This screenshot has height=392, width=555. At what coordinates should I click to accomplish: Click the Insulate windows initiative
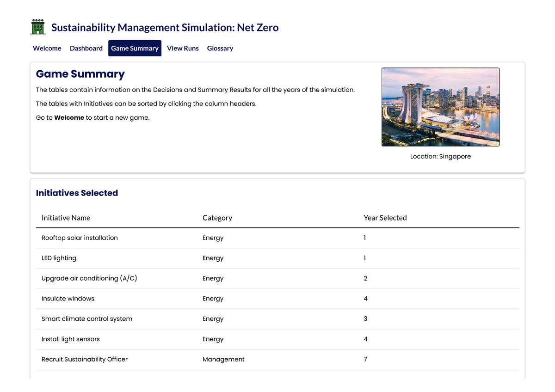[x=68, y=299]
